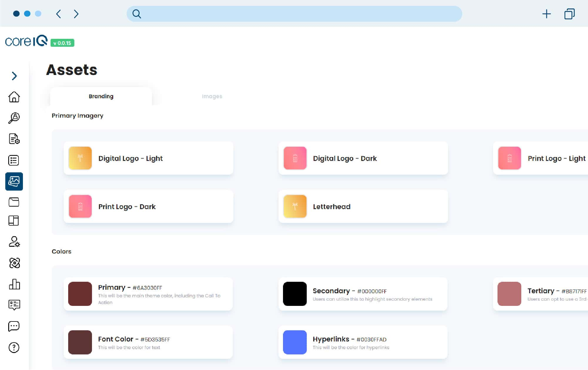Click the Hyperlinks blue color swatch
The width and height of the screenshot is (588, 370).
[295, 342]
